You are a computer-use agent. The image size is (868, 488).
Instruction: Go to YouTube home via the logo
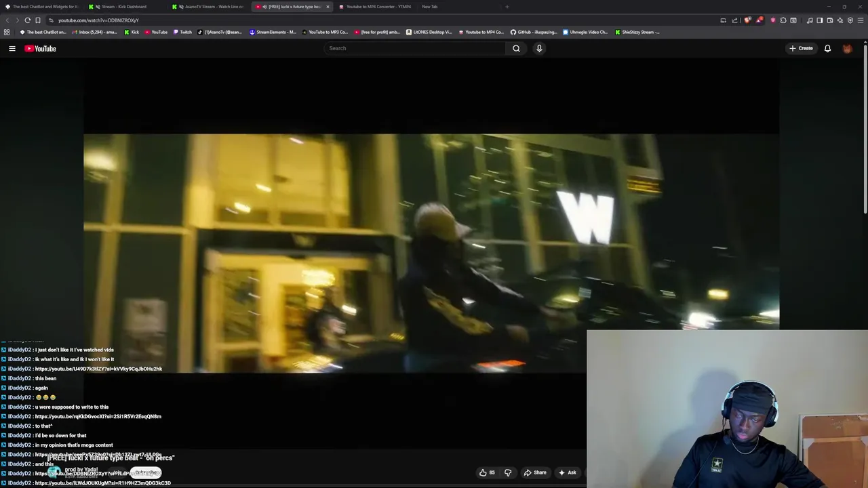pyautogui.click(x=41, y=48)
